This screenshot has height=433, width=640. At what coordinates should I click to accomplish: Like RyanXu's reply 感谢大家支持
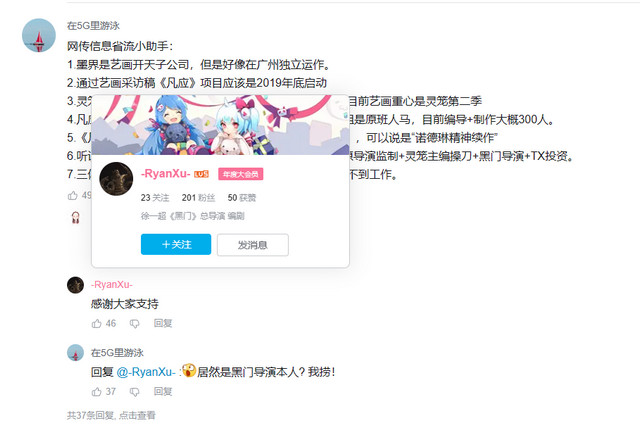click(x=97, y=324)
